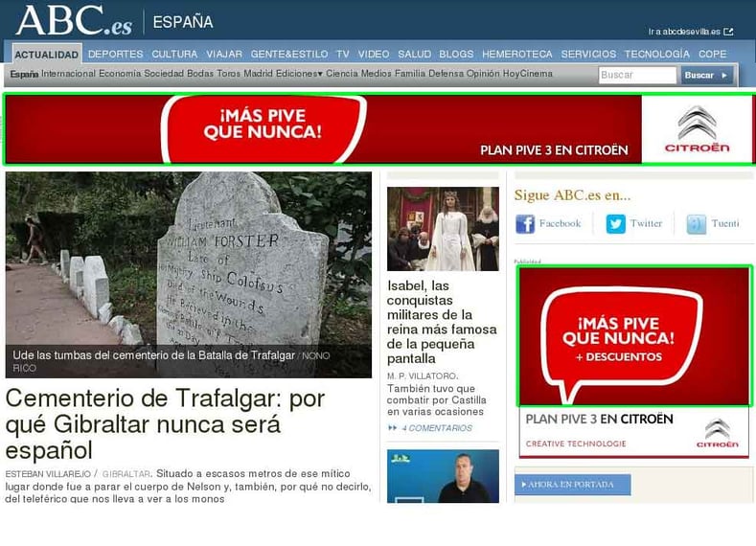Open the ACTUALIDAD tab

[x=46, y=55]
